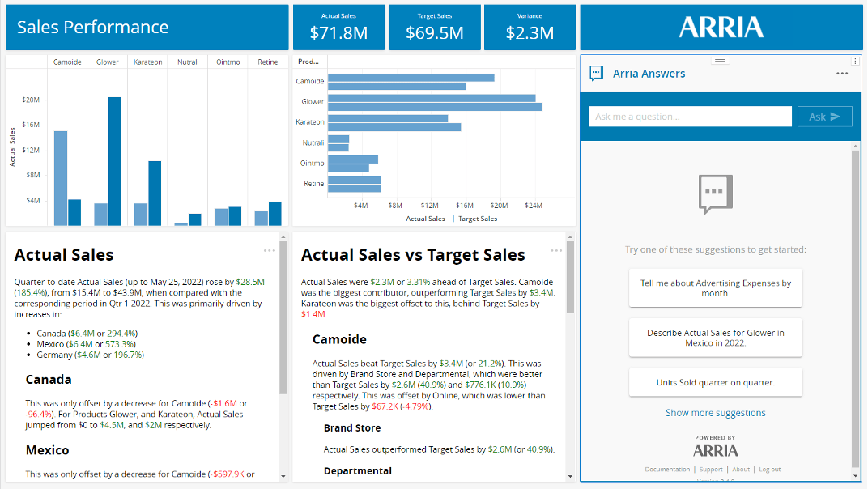
Task: Pick the Units Sold quarter on quarter suggestion
Action: [x=715, y=382]
